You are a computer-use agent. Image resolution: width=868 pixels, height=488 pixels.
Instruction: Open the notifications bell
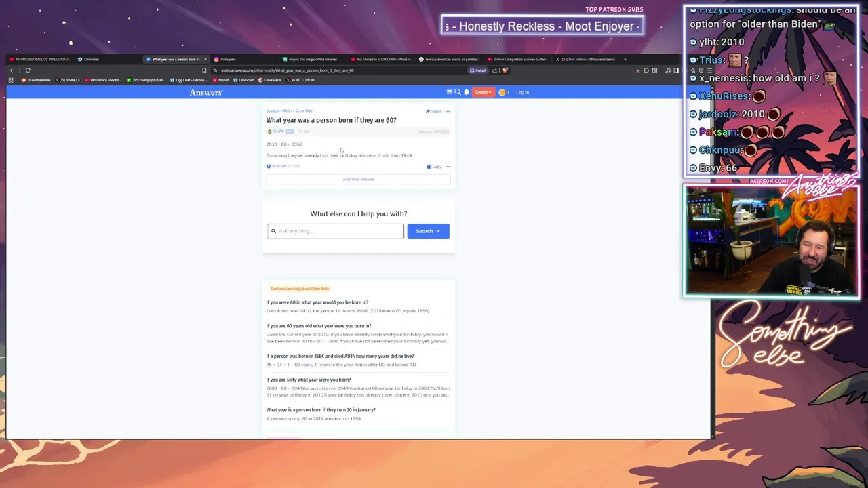pos(467,92)
